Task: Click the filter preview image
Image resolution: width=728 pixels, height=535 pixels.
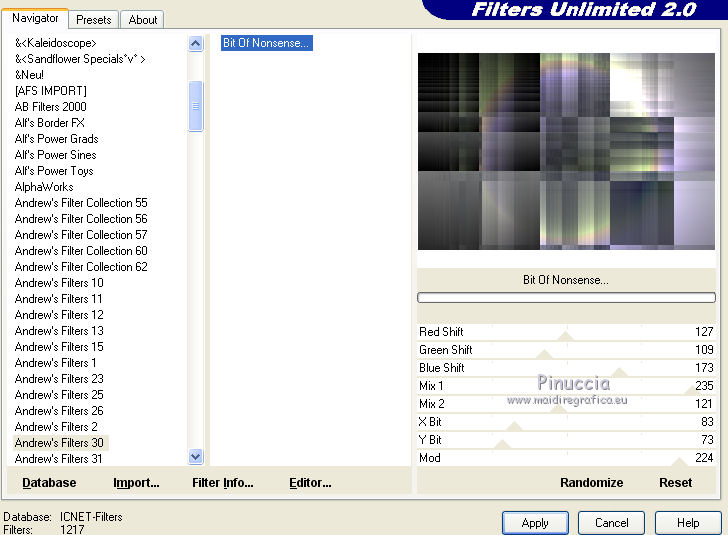Action: pos(566,151)
